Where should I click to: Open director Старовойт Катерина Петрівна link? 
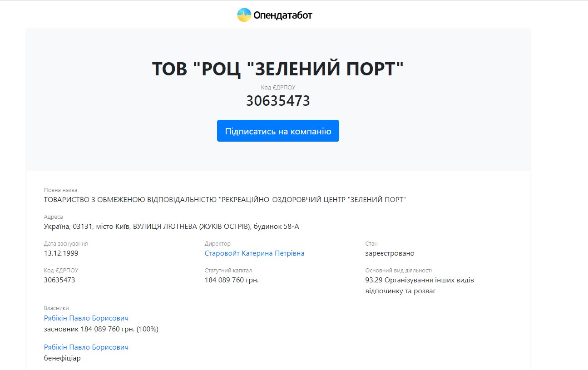point(254,253)
